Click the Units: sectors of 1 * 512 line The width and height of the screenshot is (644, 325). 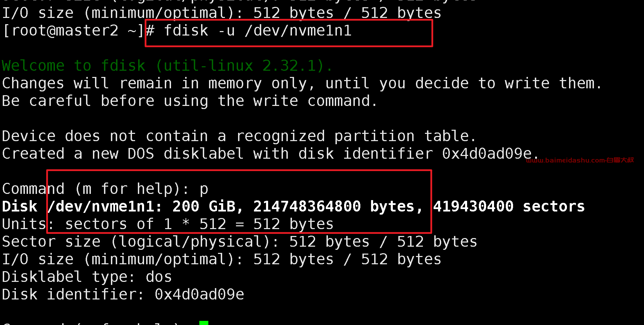pyautogui.click(x=168, y=224)
